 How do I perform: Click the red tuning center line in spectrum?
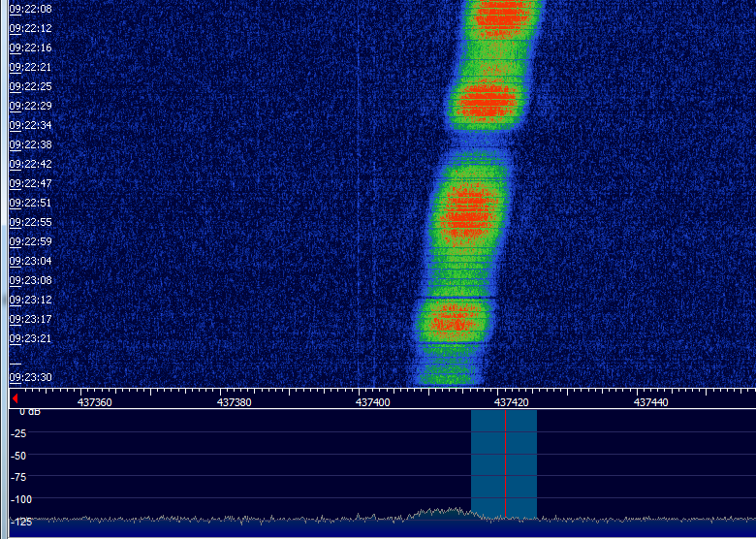pos(505,463)
